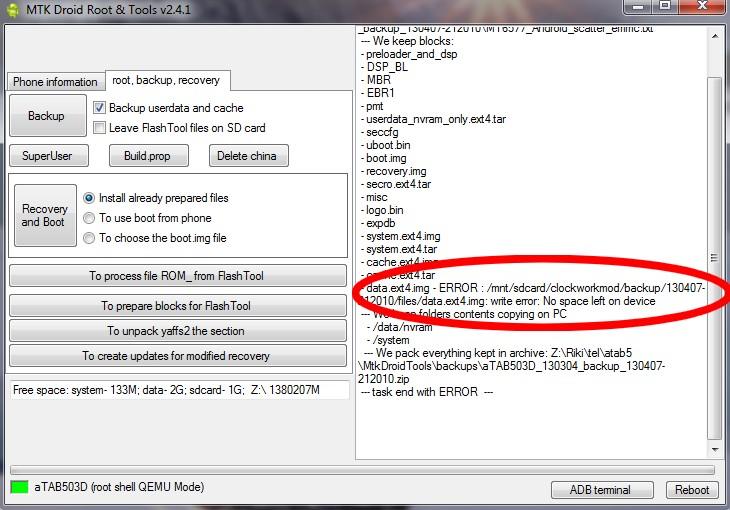
Task: Click the SuperUser button
Action: pos(48,156)
